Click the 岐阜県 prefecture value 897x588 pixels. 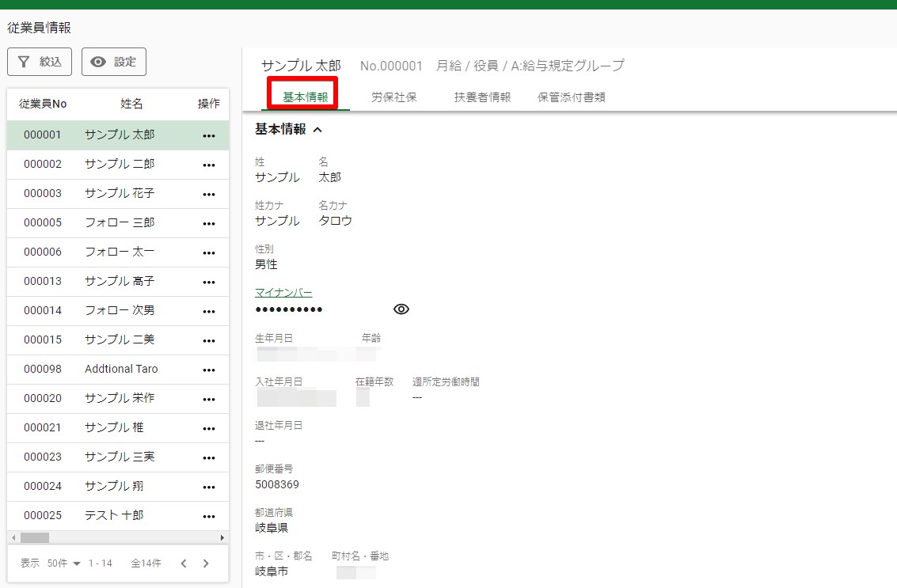point(272,527)
